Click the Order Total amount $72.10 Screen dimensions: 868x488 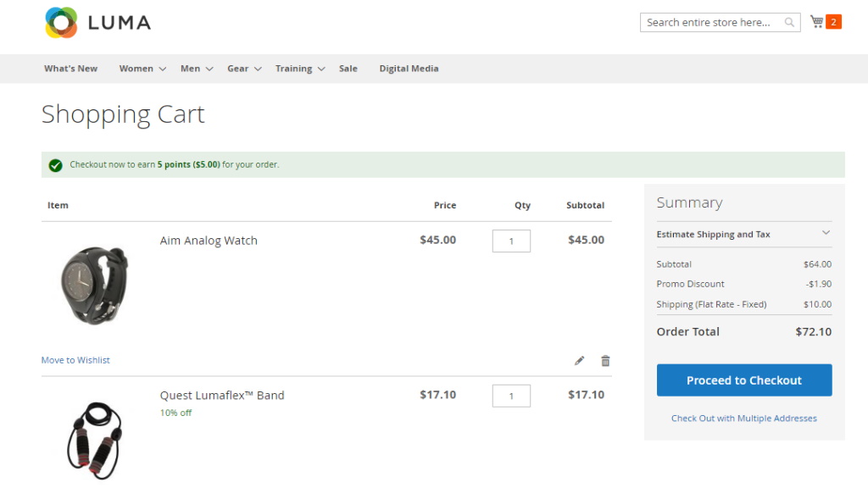click(813, 332)
